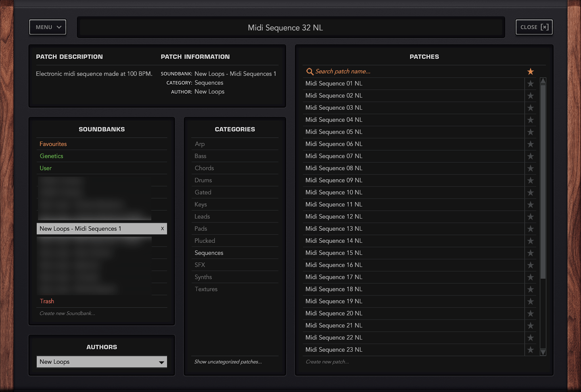The width and height of the screenshot is (581, 392).
Task: Click Show uncategorized patches
Action: (x=228, y=362)
